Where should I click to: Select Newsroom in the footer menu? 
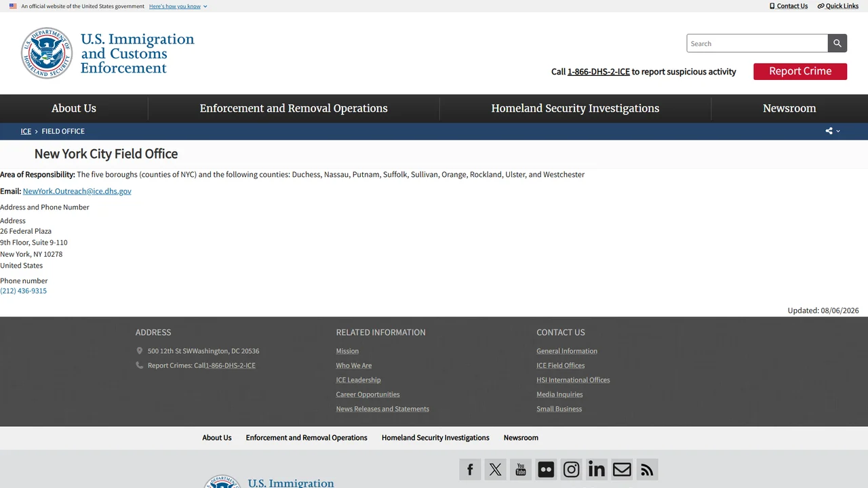[x=521, y=438]
